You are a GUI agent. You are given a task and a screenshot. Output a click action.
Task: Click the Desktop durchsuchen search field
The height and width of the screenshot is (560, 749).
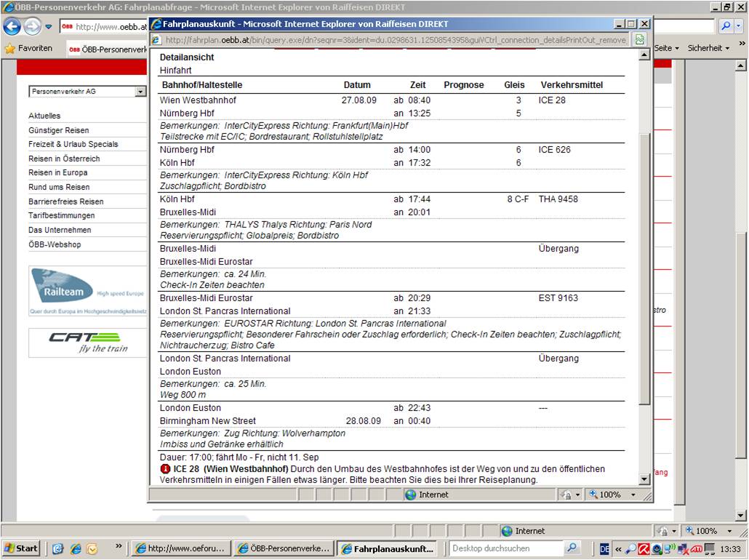click(505, 548)
